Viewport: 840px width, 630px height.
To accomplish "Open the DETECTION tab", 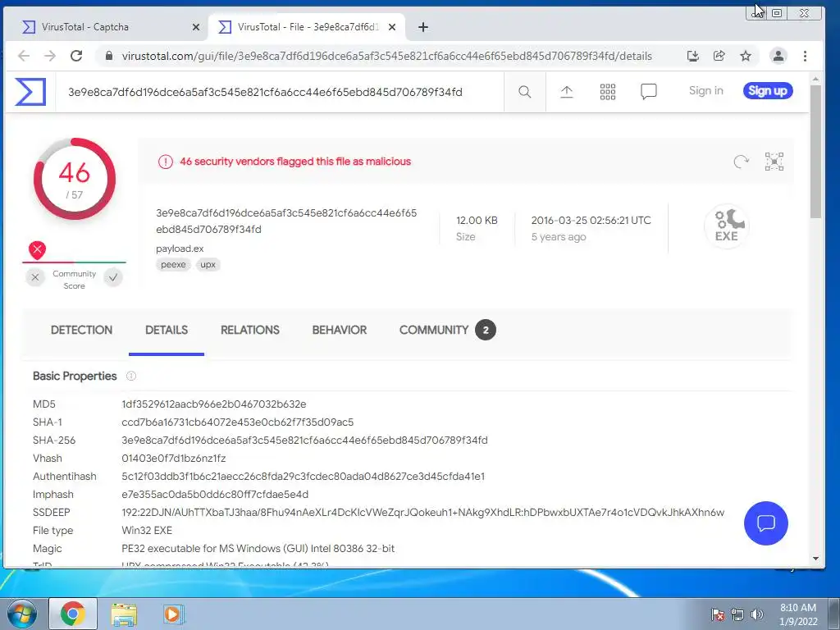I will (x=81, y=330).
